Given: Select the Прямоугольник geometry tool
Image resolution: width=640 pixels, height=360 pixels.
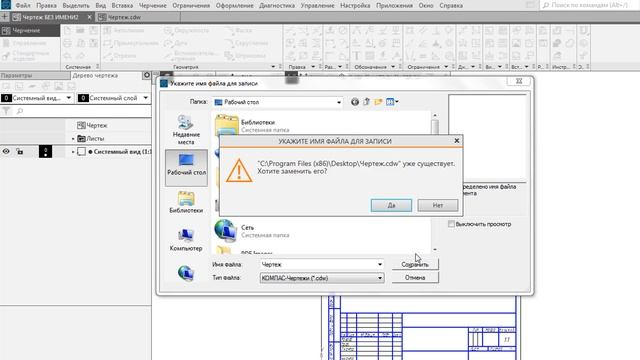Looking at the screenshot, I should pyautogui.click(x=131, y=43).
